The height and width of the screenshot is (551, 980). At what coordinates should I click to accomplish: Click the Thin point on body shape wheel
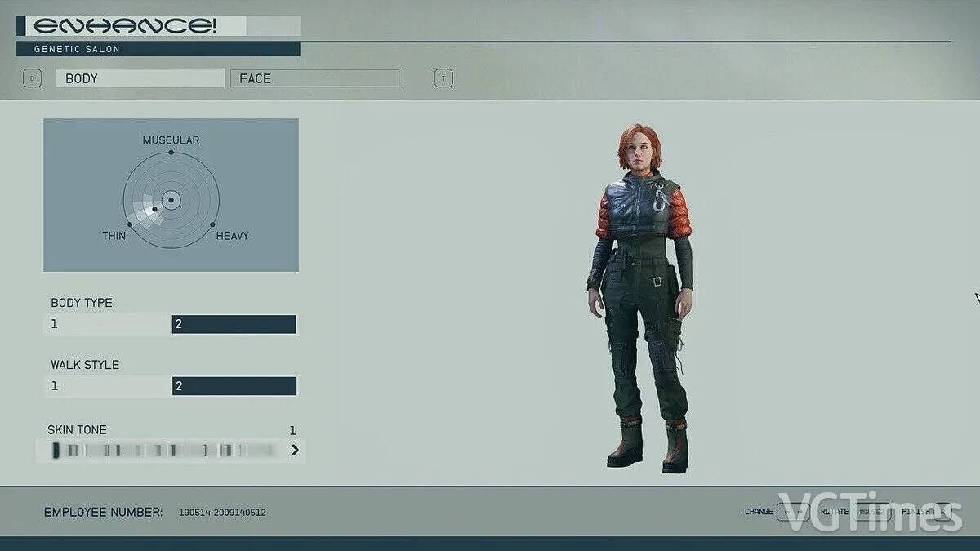tap(129, 224)
